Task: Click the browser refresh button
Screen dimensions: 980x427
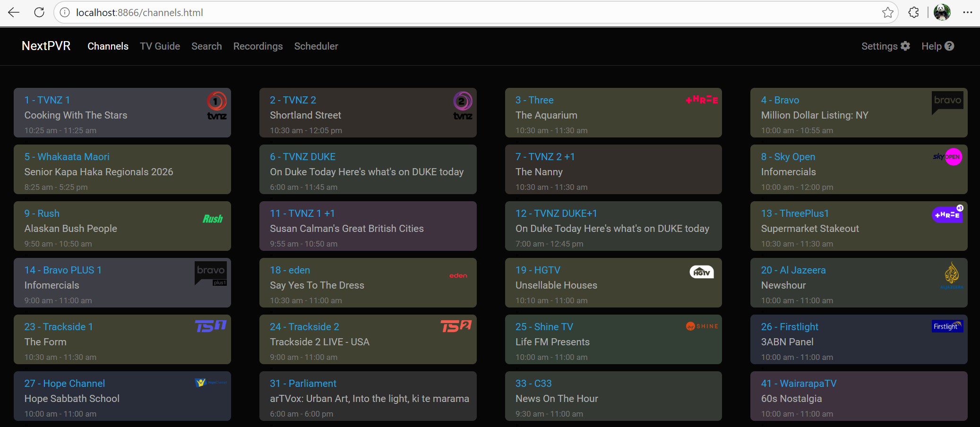Action: pyautogui.click(x=39, y=12)
